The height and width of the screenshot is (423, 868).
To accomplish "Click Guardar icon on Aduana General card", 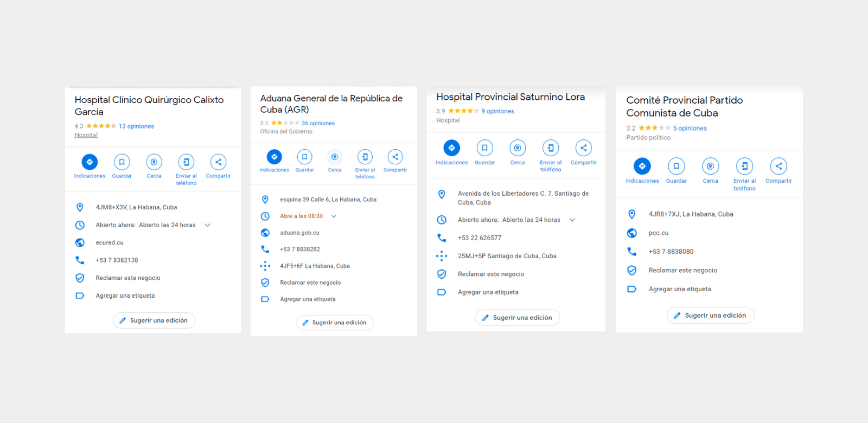I will pos(304,157).
